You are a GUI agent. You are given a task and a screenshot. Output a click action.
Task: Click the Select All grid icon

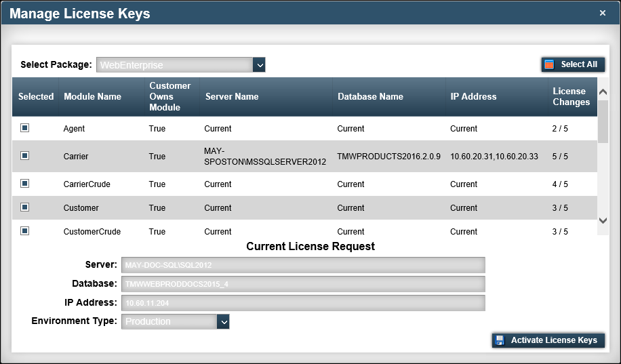tap(549, 64)
